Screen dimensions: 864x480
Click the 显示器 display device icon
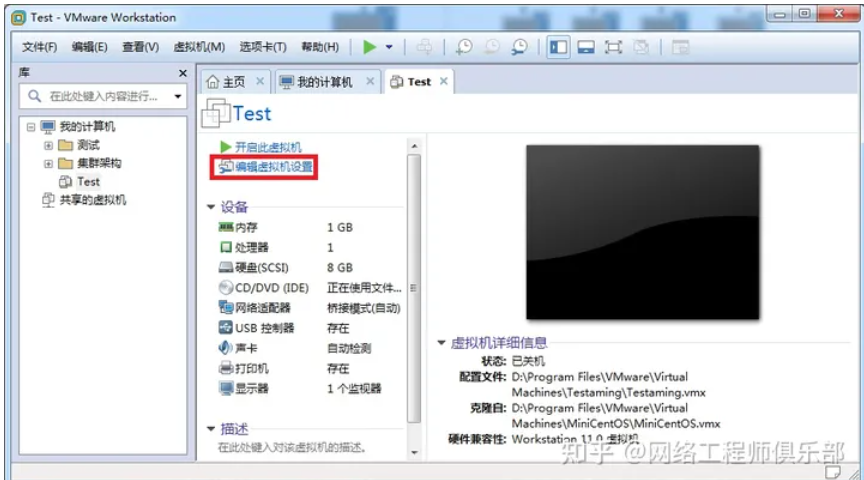226,388
